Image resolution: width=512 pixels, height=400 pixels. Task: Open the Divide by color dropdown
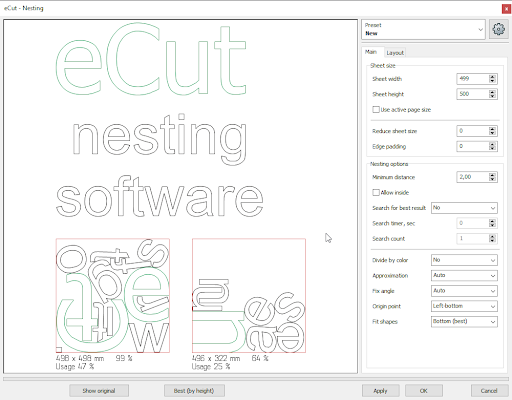pyautogui.click(x=464, y=260)
